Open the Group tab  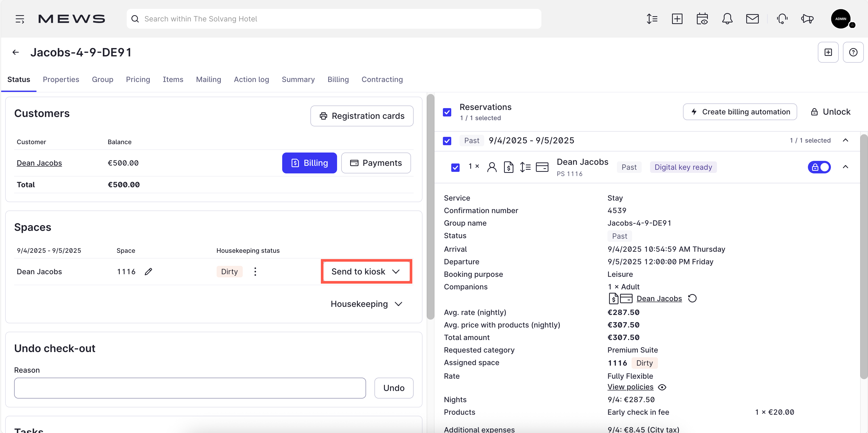pyautogui.click(x=102, y=79)
